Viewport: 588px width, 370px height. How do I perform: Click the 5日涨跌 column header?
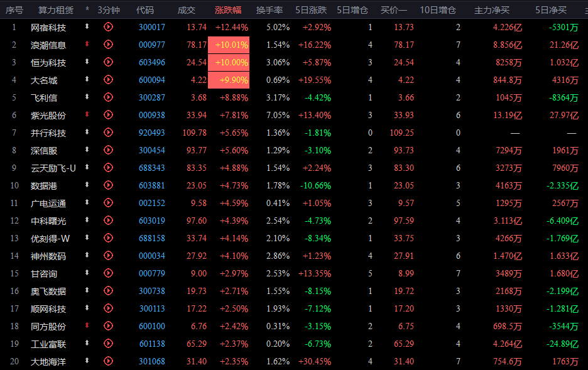coord(311,10)
